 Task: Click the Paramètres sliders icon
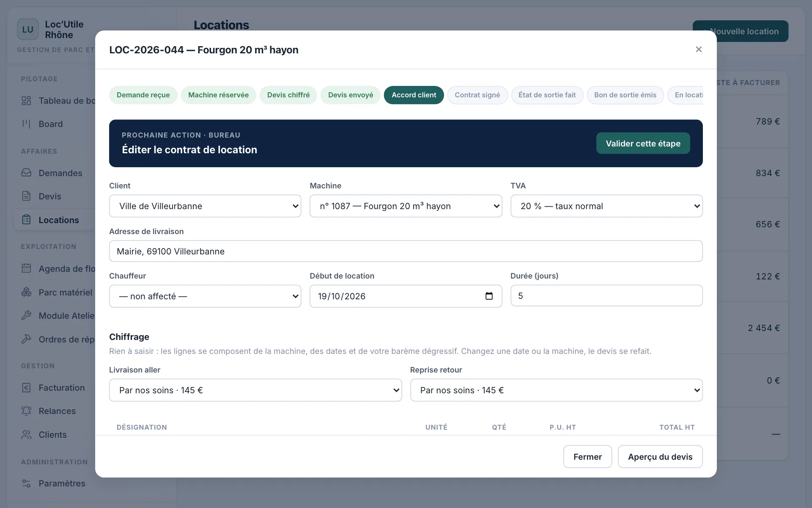[x=26, y=483]
